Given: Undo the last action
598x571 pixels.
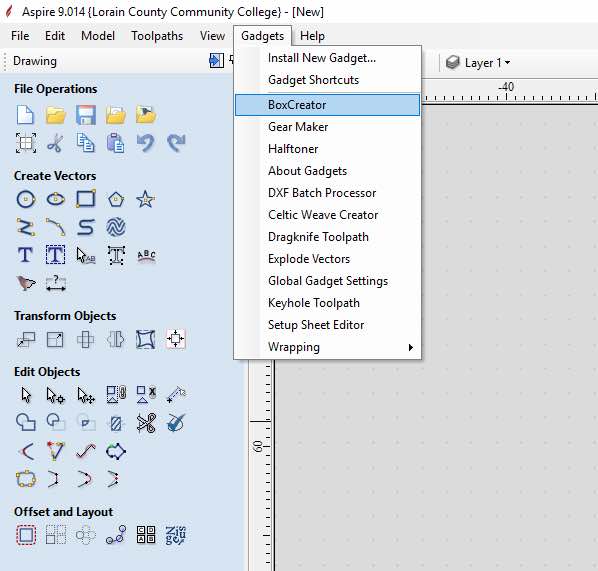Looking at the screenshot, I should coord(146,143).
